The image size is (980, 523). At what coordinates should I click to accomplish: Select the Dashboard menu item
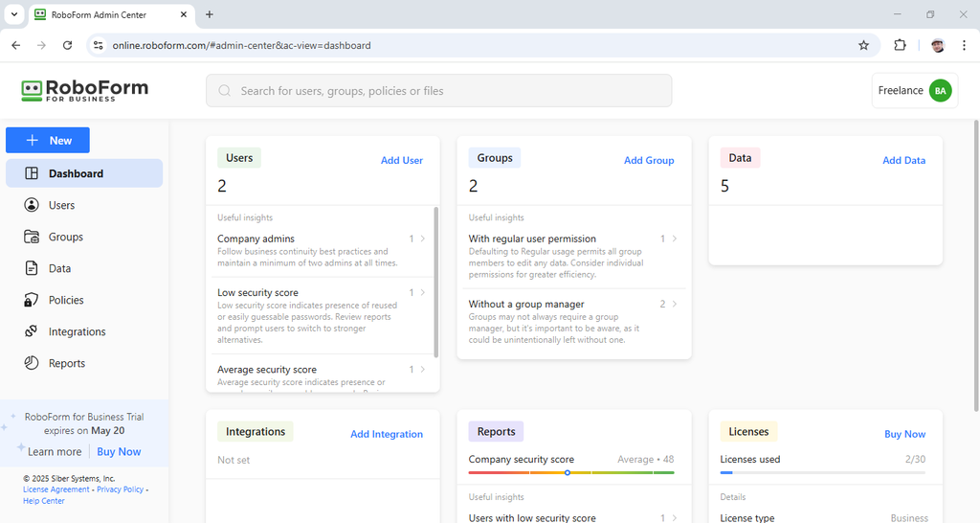[x=84, y=173]
